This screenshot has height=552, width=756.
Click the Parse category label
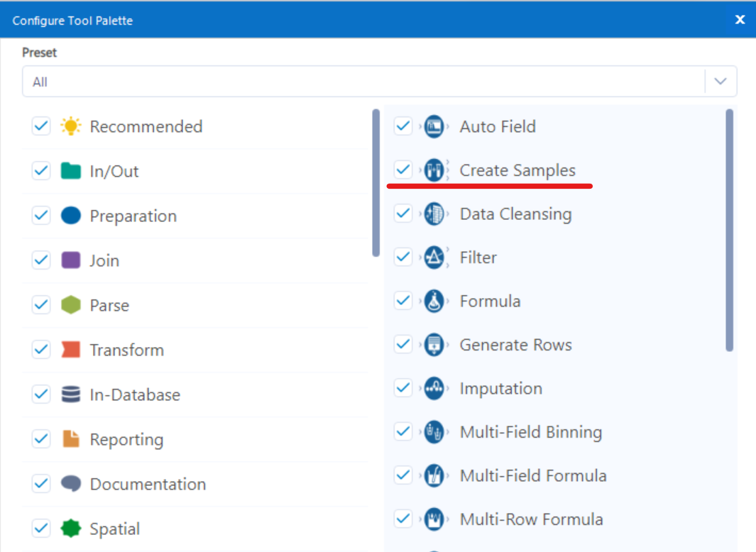tap(109, 305)
